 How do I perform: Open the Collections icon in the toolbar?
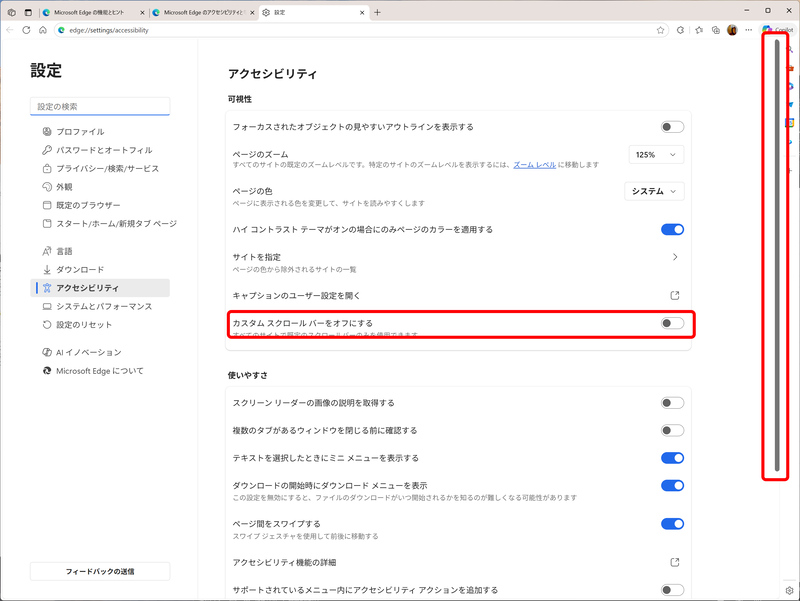(714, 31)
